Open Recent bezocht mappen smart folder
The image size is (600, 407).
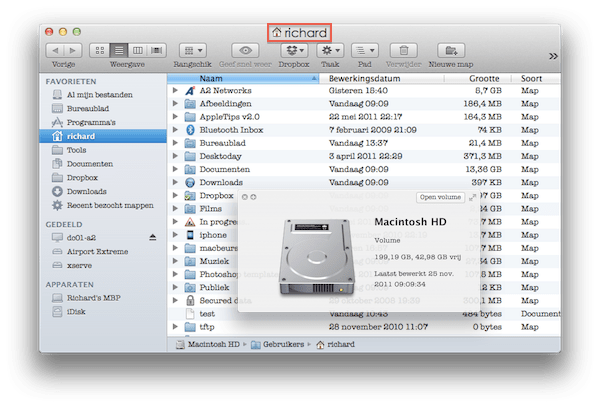click(x=103, y=205)
